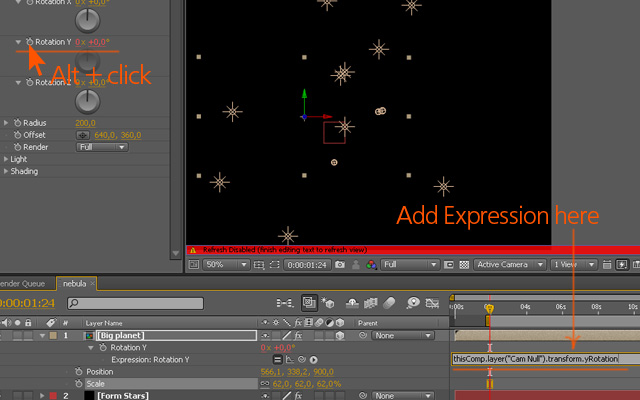Show the expression post-graph icon
The width and height of the screenshot is (640, 400).
[289, 360]
